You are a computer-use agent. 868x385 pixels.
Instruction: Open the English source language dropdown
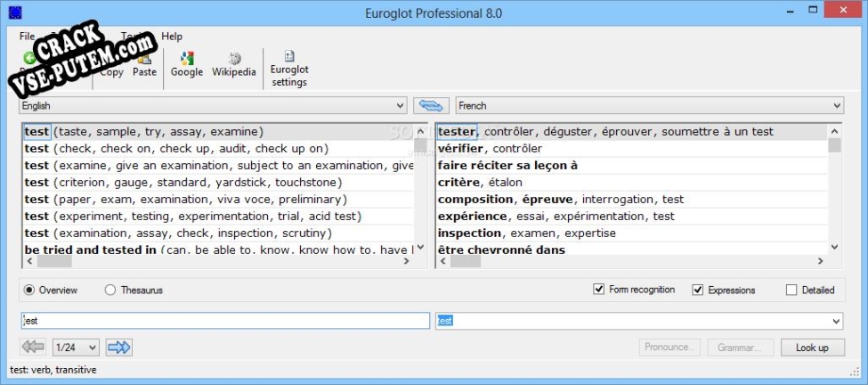[212, 106]
